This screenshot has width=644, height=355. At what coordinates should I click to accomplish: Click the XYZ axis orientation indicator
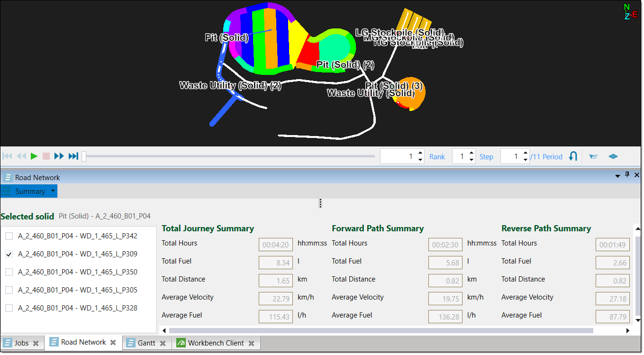click(629, 12)
